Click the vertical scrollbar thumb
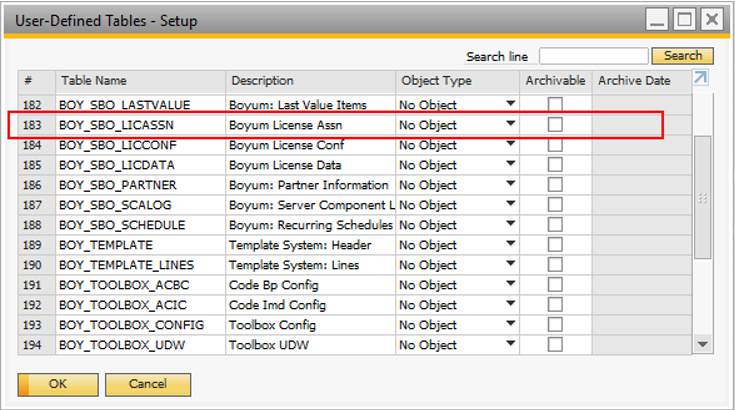The width and height of the screenshot is (735, 410). [702, 197]
